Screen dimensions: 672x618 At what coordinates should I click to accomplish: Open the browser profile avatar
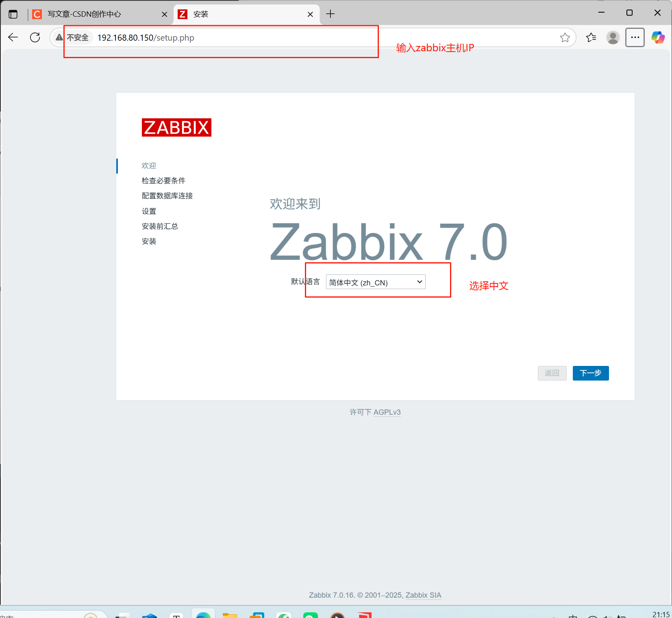[613, 37]
